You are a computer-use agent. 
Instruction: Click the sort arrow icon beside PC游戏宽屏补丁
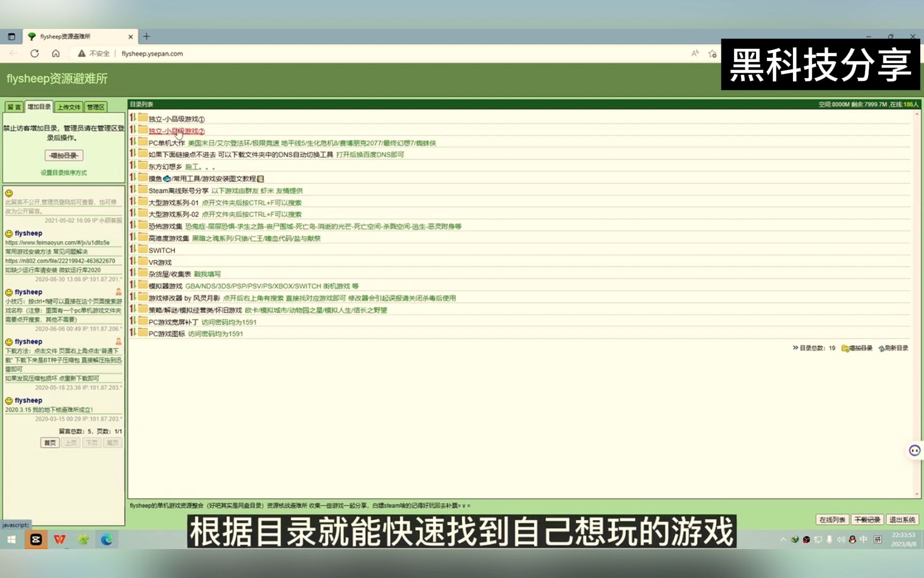(133, 321)
